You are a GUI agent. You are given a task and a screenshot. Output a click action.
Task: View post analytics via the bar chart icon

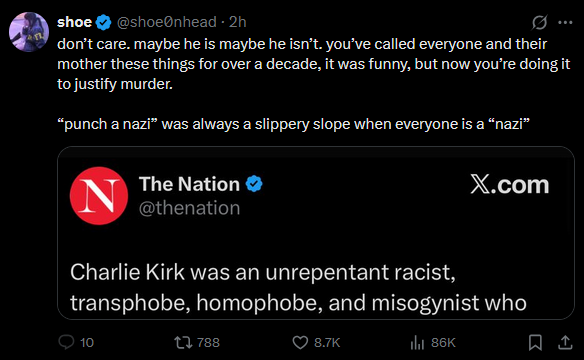tap(417, 342)
